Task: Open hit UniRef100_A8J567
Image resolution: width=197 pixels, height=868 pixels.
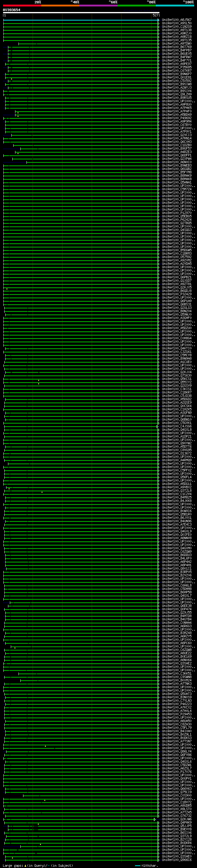Action: click(x=177, y=20)
